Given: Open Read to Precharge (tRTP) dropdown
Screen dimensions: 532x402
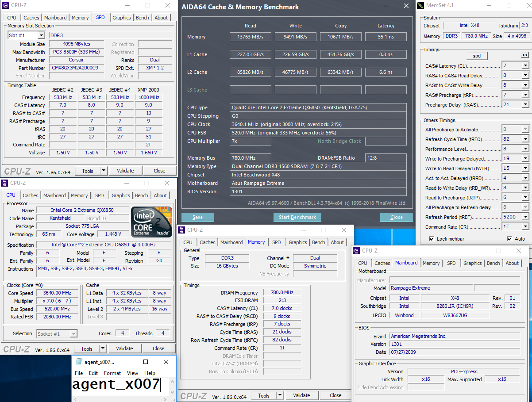Looking at the screenshot, I should (525, 198).
